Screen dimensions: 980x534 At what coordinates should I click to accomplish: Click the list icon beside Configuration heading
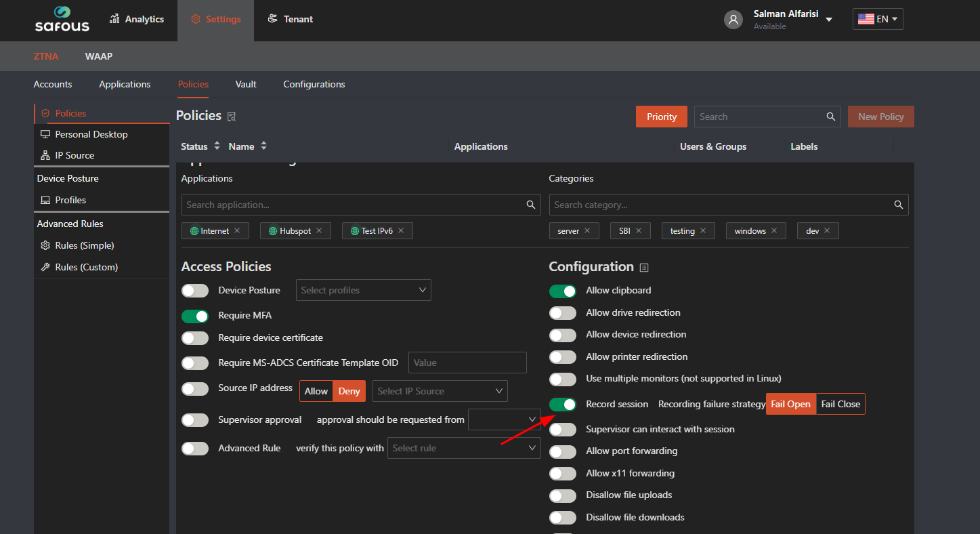coord(644,267)
